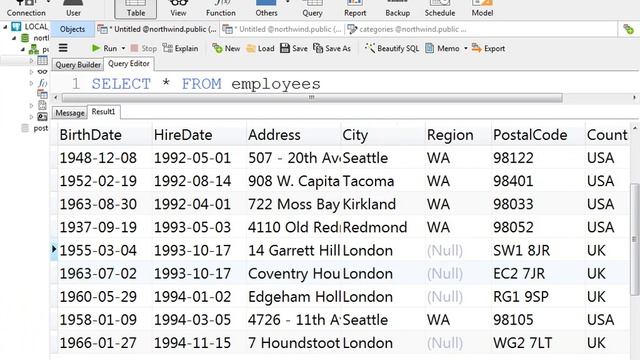Export the query results
Viewport: 640px width, 360px height.
point(489,48)
